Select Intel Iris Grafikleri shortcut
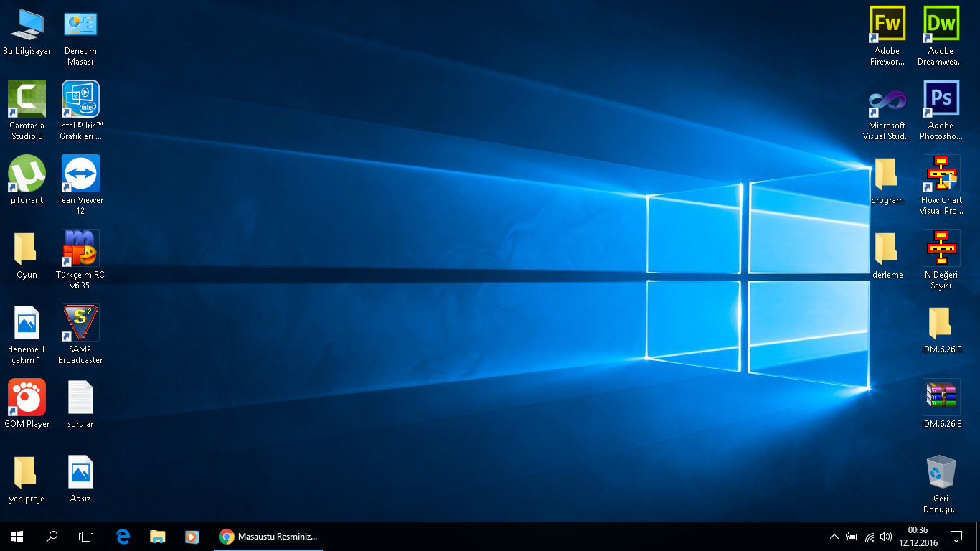 pos(80,111)
